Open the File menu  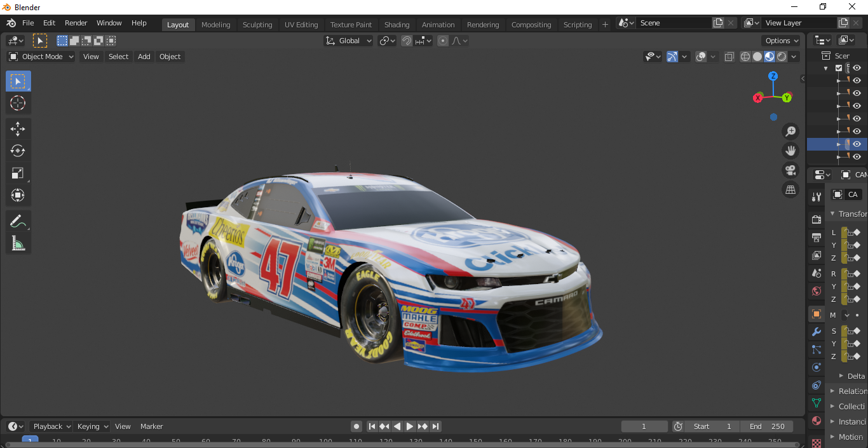point(28,23)
